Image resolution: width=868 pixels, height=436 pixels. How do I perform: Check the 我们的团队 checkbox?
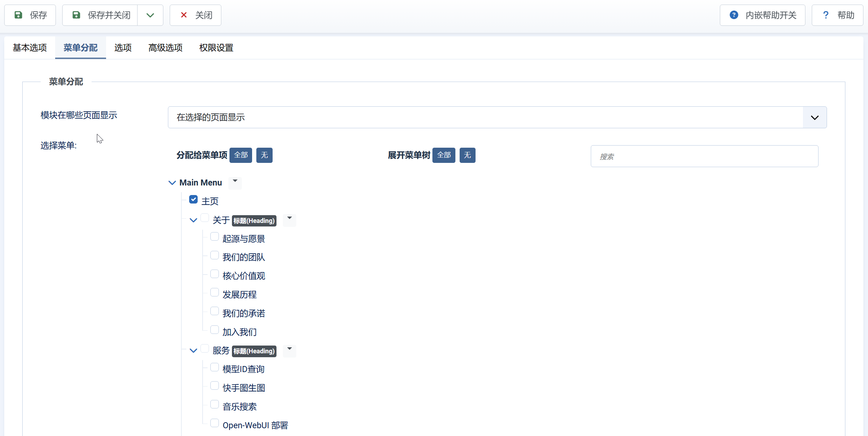[x=215, y=255]
